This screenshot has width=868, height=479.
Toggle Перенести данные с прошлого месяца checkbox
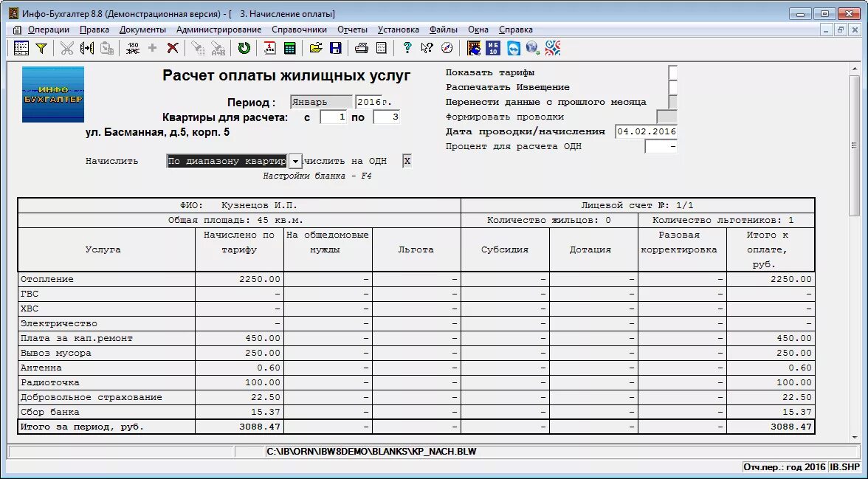tap(672, 103)
